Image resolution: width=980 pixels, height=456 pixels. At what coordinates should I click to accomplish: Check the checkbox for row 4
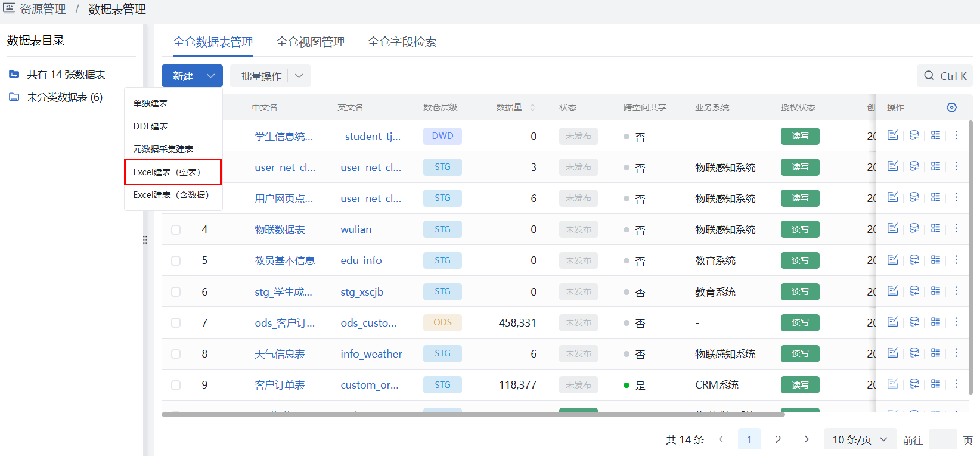click(x=176, y=229)
